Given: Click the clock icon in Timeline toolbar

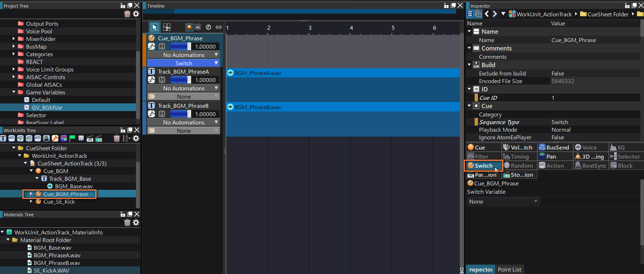Looking at the screenshot, I should pyautogui.click(x=209, y=27).
